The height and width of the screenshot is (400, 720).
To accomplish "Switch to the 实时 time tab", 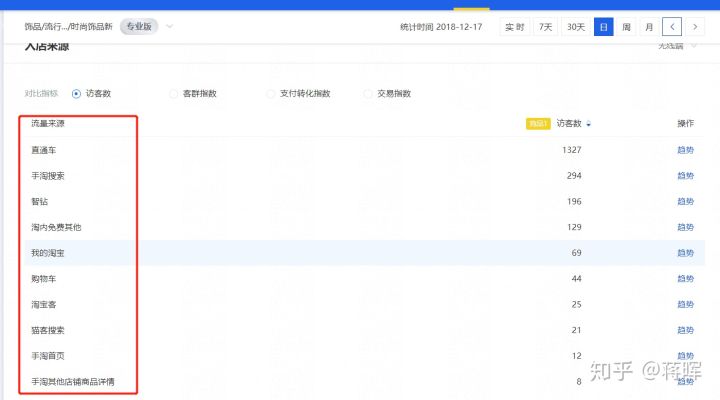I will coord(514,27).
